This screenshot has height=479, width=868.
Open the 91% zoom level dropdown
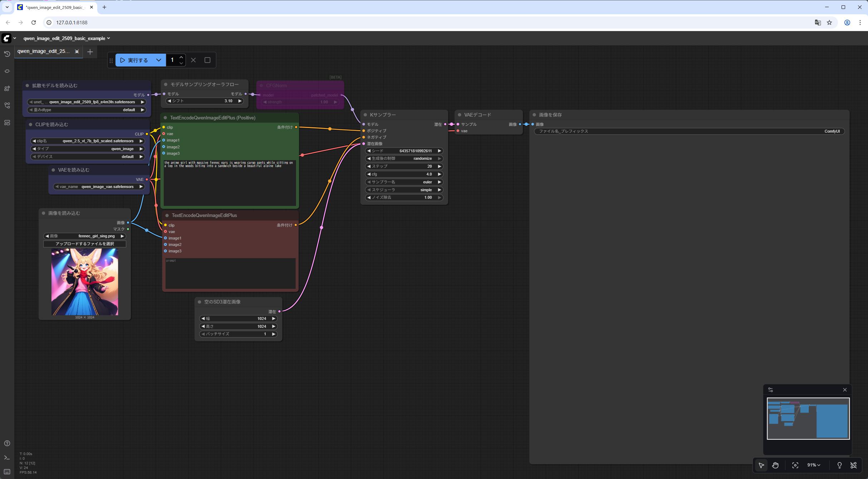click(814, 465)
